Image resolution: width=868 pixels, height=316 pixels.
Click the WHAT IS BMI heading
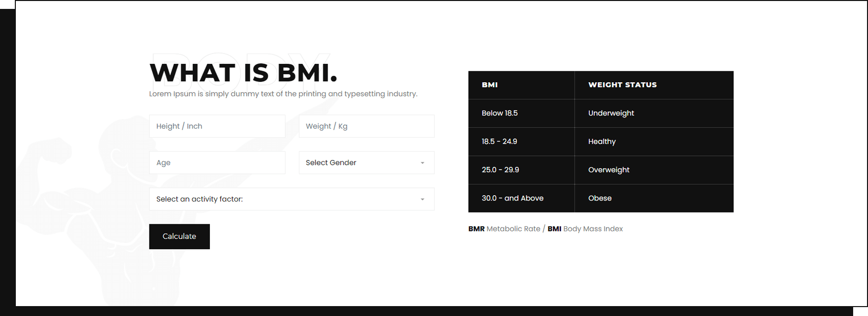click(x=243, y=73)
